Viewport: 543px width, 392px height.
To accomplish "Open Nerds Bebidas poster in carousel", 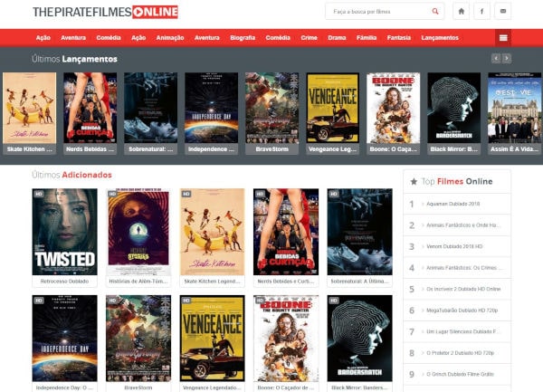I will click(90, 108).
